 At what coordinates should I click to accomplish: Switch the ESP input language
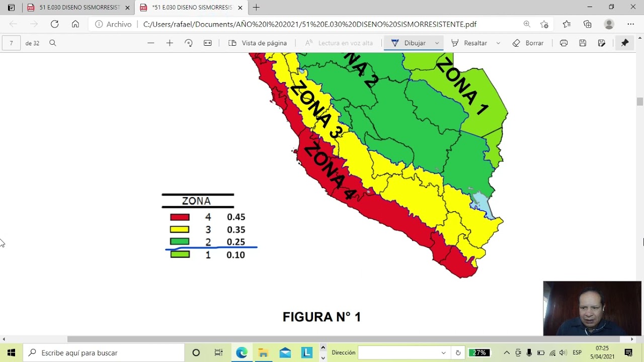pyautogui.click(x=577, y=353)
